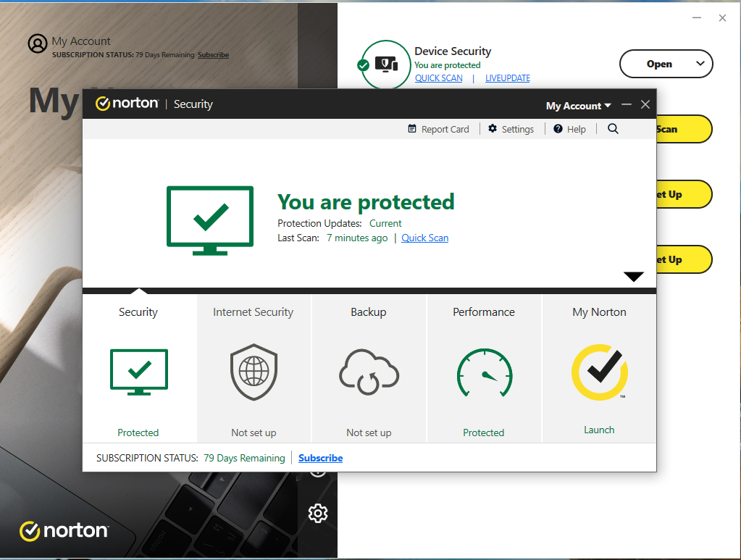Image resolution: width=741 pixels, height=560 pixels.
Task: Click the Report Card label
Action: tap(445, 129)
